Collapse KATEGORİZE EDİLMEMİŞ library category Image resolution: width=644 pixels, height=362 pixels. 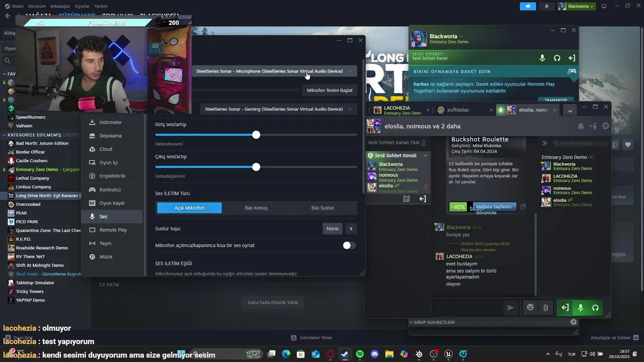[x=4, y=135]
